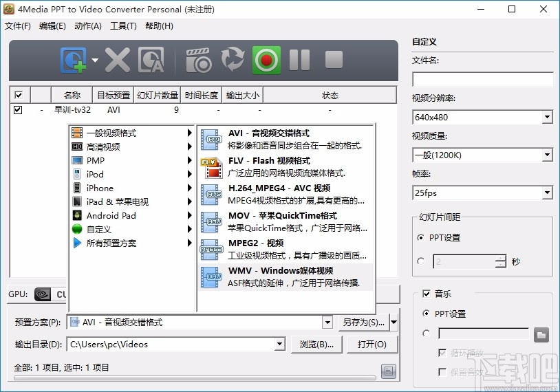Click the Rename/properties toolbar icon
Viewport: 560px width, 392px height.
[x=151, y=60]
